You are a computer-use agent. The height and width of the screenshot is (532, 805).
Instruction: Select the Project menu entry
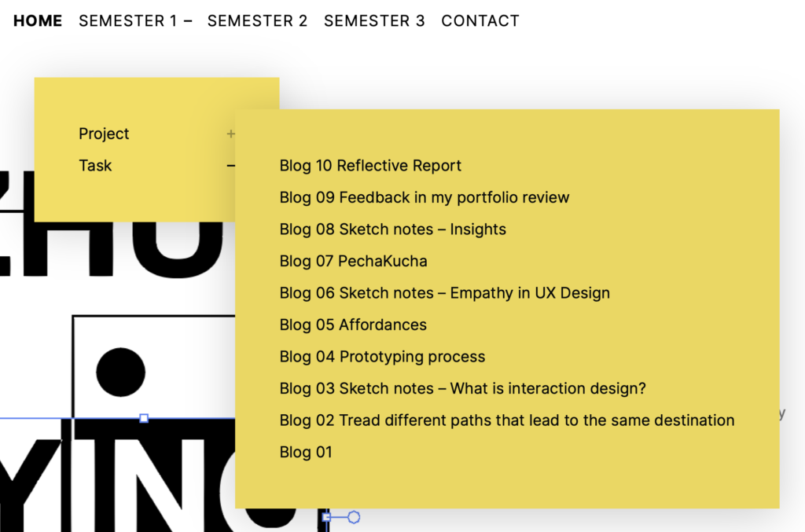[x=104, y=134]
